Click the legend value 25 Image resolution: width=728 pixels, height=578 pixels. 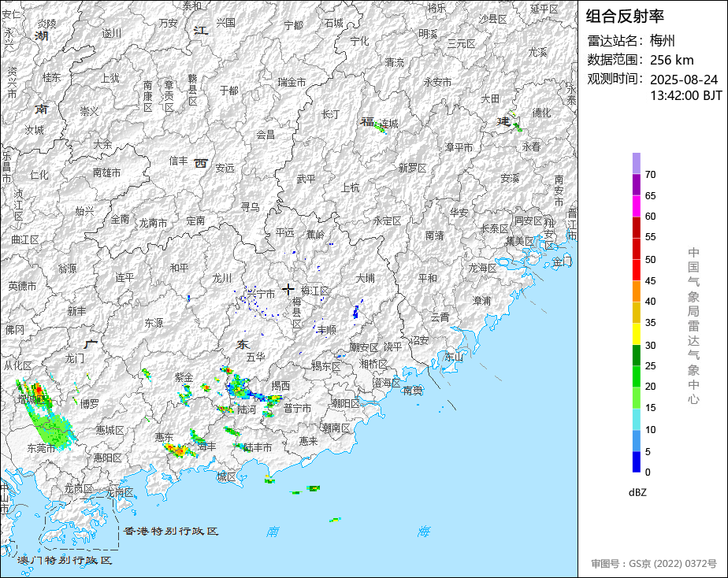(651, 366)
